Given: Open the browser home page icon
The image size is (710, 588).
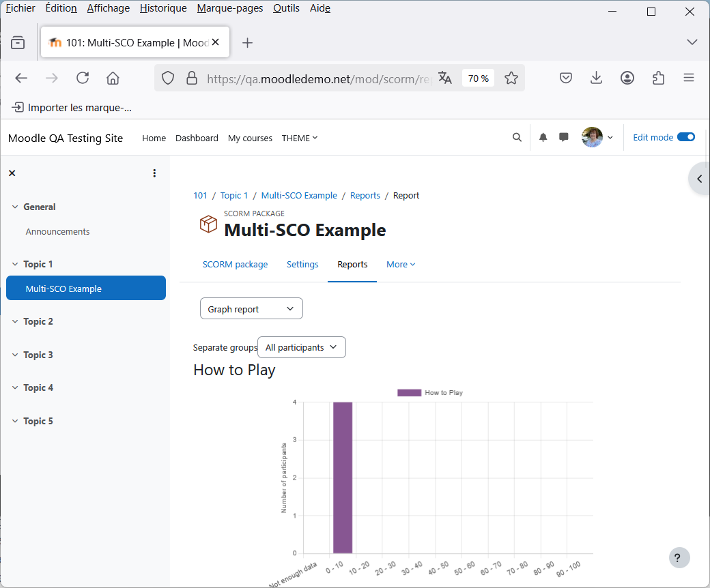Looking at the screenshot, I should point(113,78).
